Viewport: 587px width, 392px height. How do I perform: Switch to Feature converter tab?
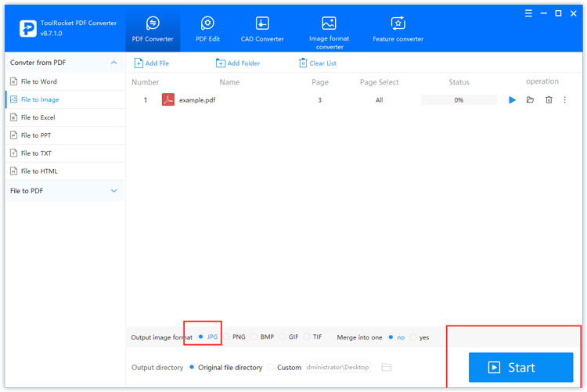pos(398,29)
